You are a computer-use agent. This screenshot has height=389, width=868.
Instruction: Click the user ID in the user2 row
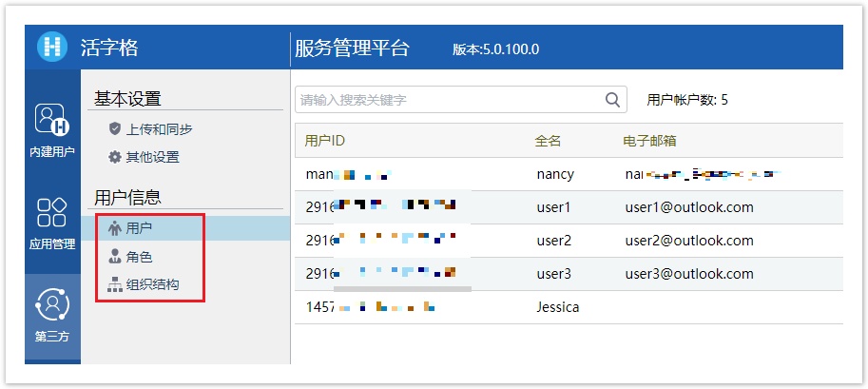pyautogui.click(x=381, y=240)
